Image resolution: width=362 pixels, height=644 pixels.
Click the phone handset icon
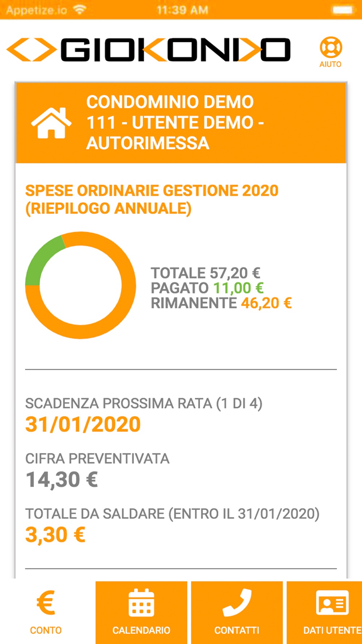tap(237, 602)
